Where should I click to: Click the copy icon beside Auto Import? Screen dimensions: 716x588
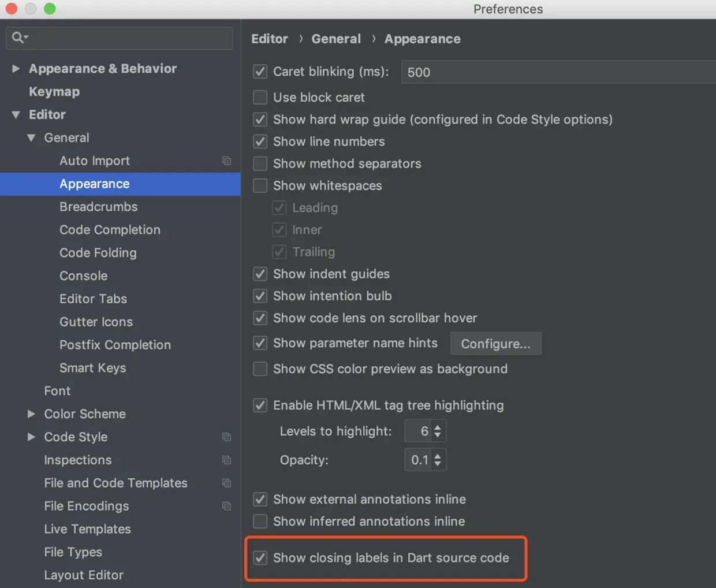(226, 161)
